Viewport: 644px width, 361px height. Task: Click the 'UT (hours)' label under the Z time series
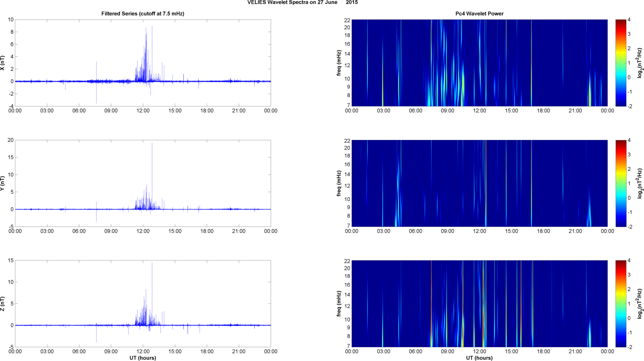tap(143, 358)
